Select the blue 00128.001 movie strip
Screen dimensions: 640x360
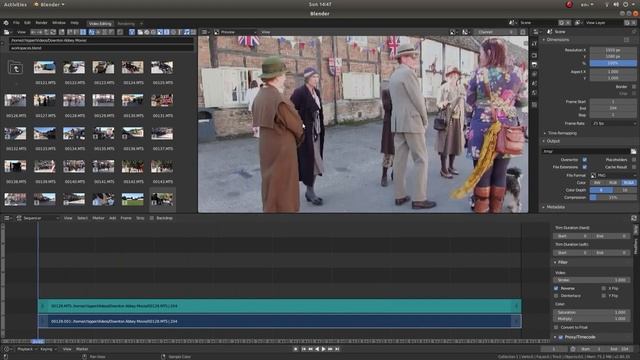coord(280,321)
